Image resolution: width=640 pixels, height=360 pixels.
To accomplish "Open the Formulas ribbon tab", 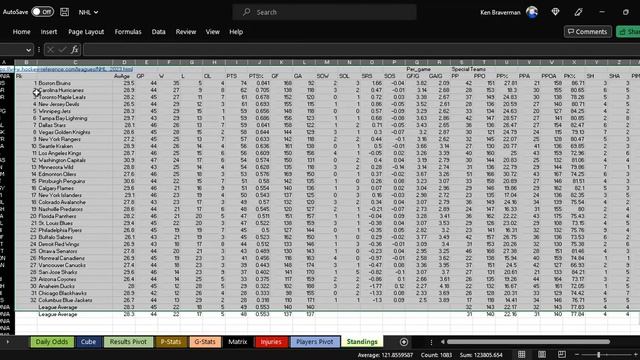I will click(128, 32).
